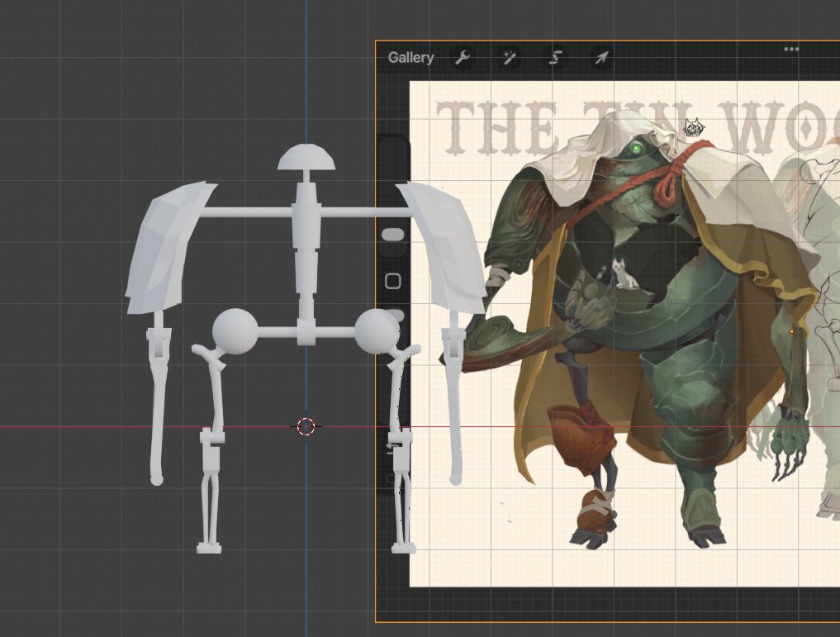
Task: Click the 3D cursor at the world origin
Action: 306,426
